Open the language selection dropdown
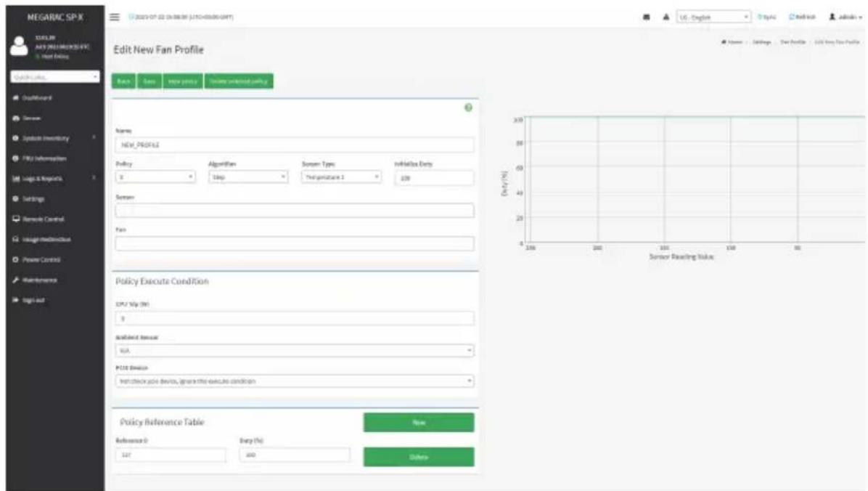 point(713,17)
